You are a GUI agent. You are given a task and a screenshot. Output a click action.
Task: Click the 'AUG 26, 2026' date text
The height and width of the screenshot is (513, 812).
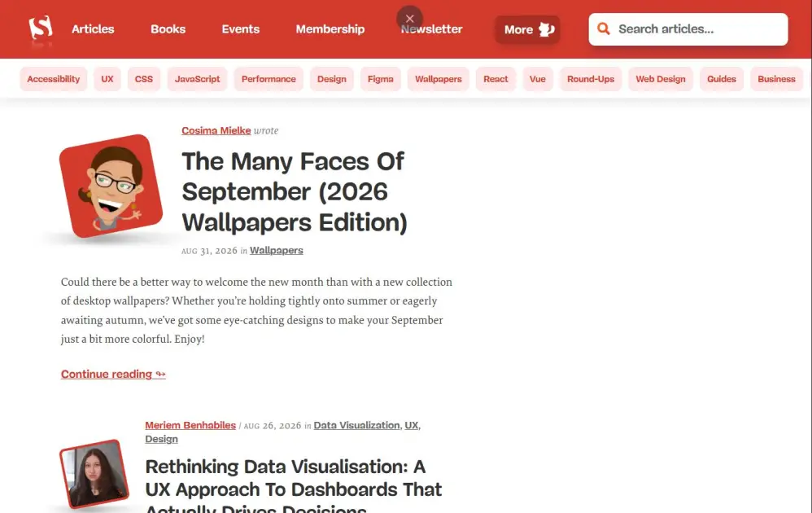(272, 426)
